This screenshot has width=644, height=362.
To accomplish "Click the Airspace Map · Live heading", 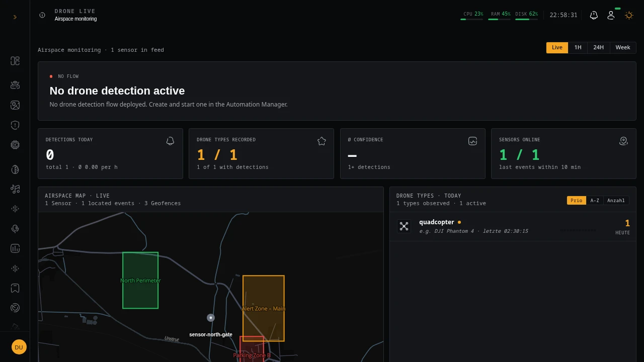I will coord(77,196).
